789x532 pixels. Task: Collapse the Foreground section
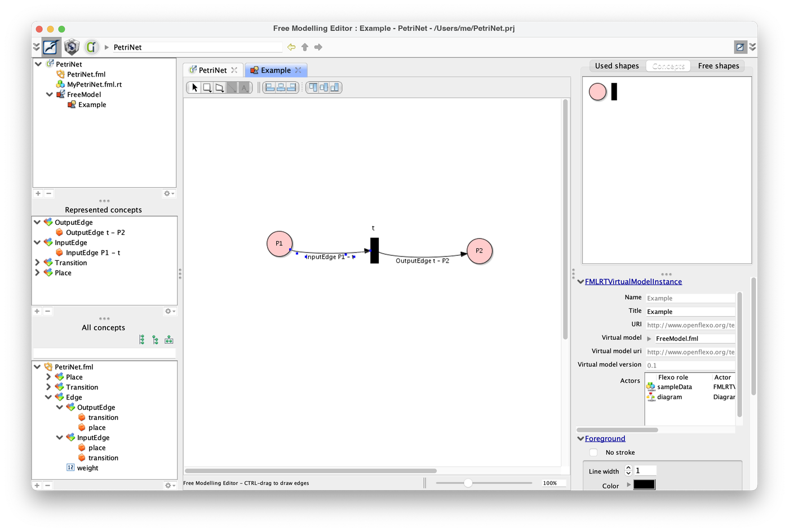(x=580, y=438)
